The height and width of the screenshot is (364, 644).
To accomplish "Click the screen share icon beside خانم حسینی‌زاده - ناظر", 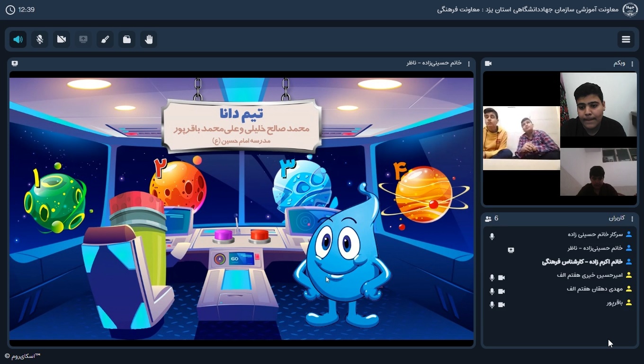I will [x=510, y=250].
